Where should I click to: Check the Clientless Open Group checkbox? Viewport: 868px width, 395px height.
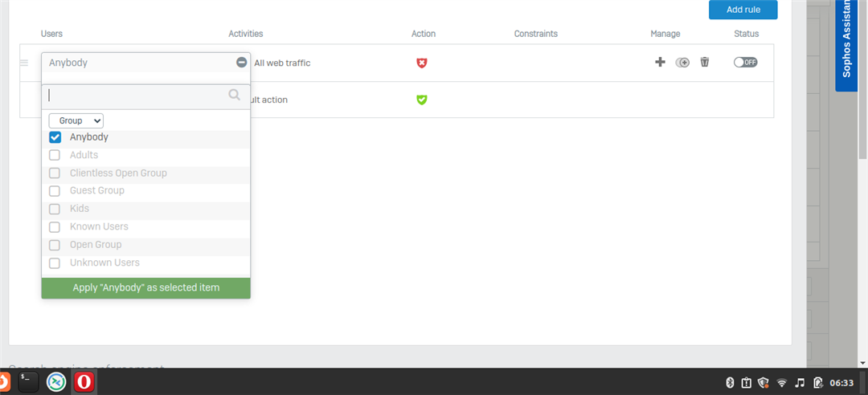pyautogui.click(x=55, y=173)
